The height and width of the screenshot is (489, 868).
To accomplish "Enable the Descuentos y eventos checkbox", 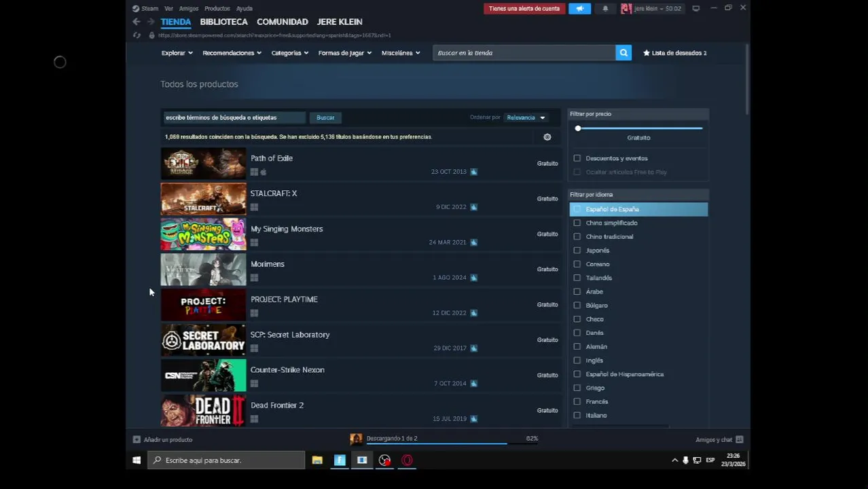I will click(577, 158).
